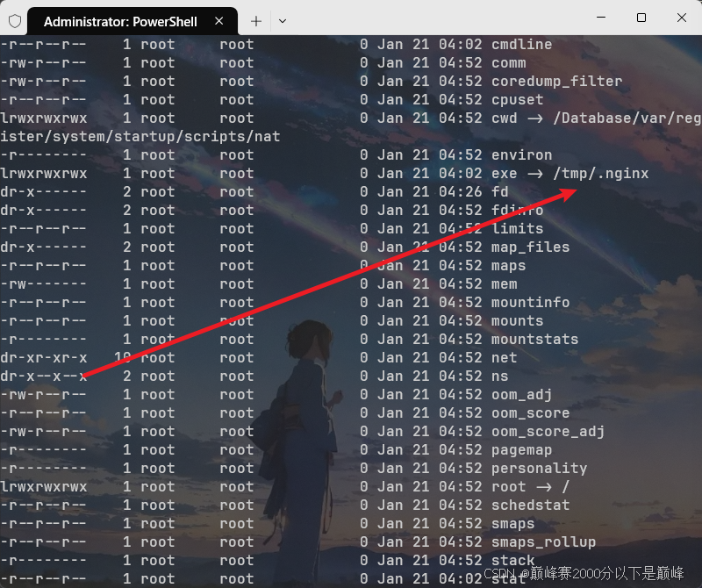This screenshot has width=702, height=588.
Task: Click the directory name map_files
Action: 531,247
